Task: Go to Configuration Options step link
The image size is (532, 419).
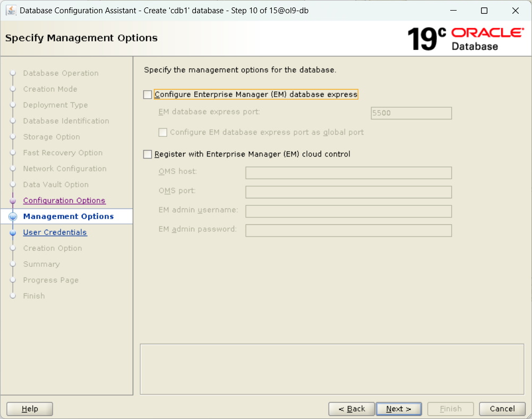Action: (64, 200)
